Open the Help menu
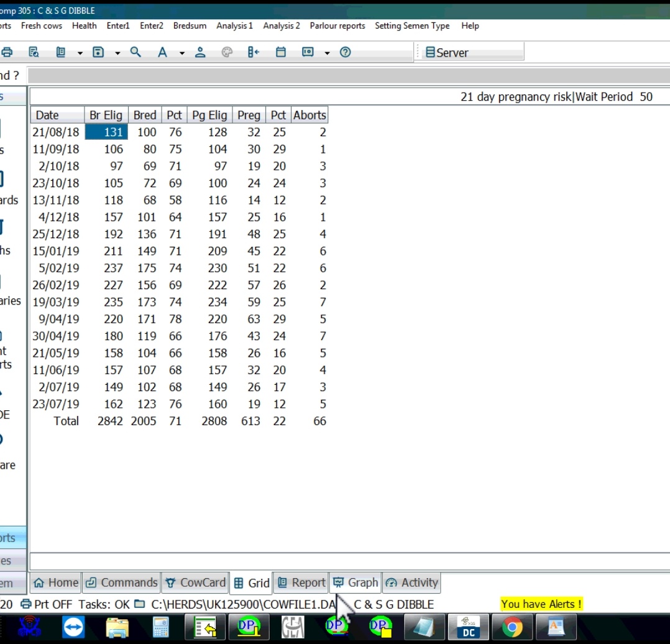670x644 pixels. click(470, 25)
